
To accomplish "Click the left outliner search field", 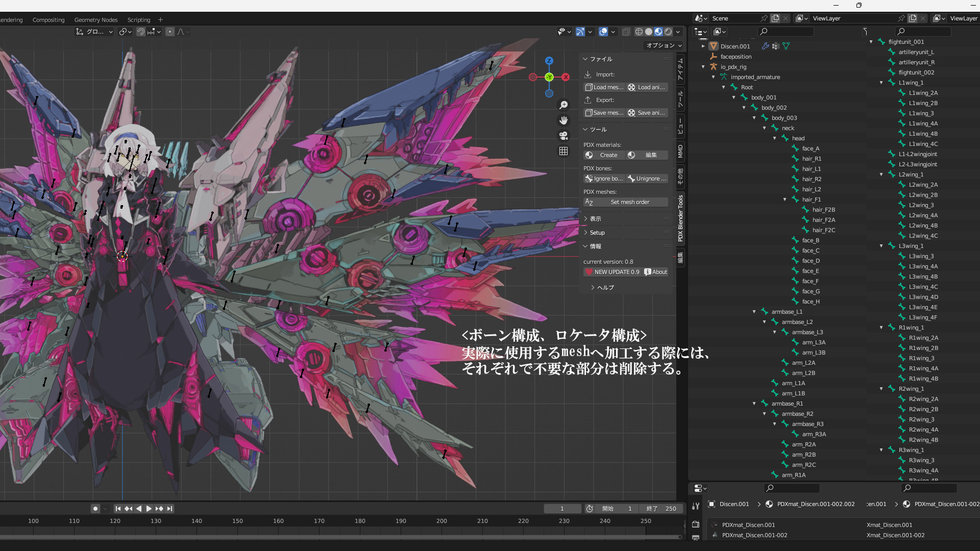I will click(786, 32).
